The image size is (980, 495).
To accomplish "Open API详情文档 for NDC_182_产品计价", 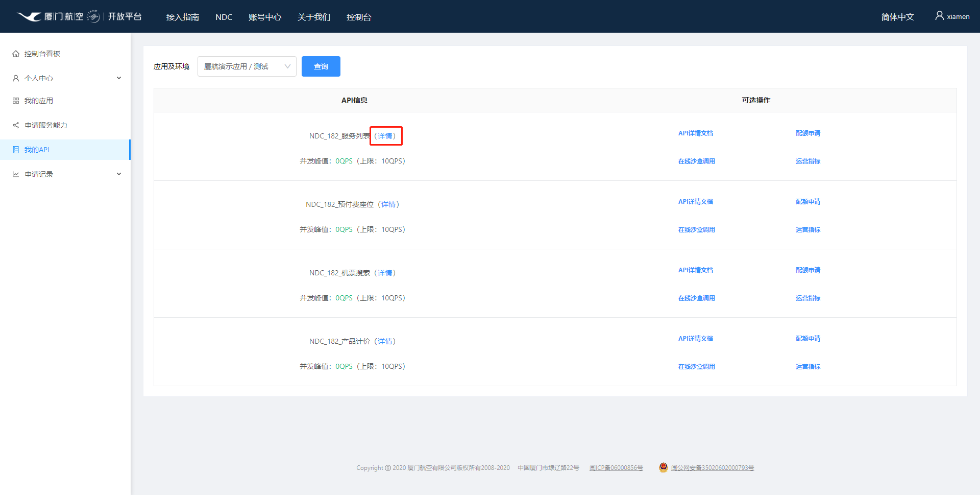I will coord(696,339).
